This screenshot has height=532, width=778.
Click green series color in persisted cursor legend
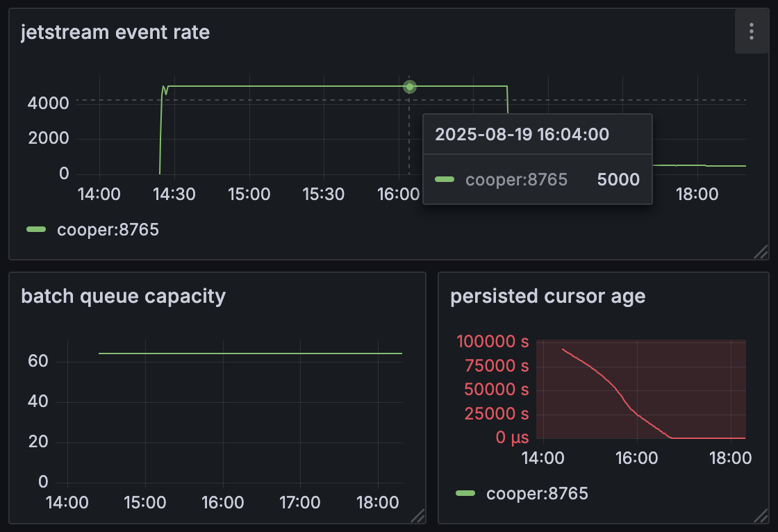(465, 494)
